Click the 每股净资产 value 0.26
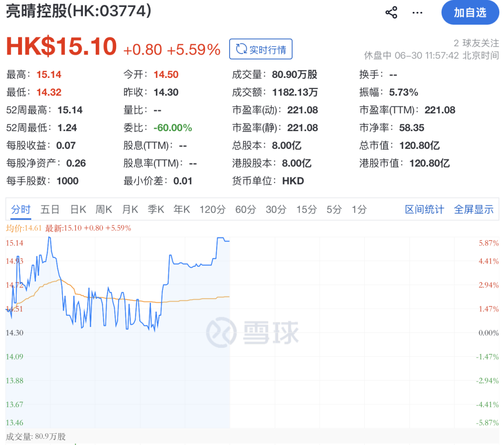Screen dimensions: 504x445 [x=76, y=163]
